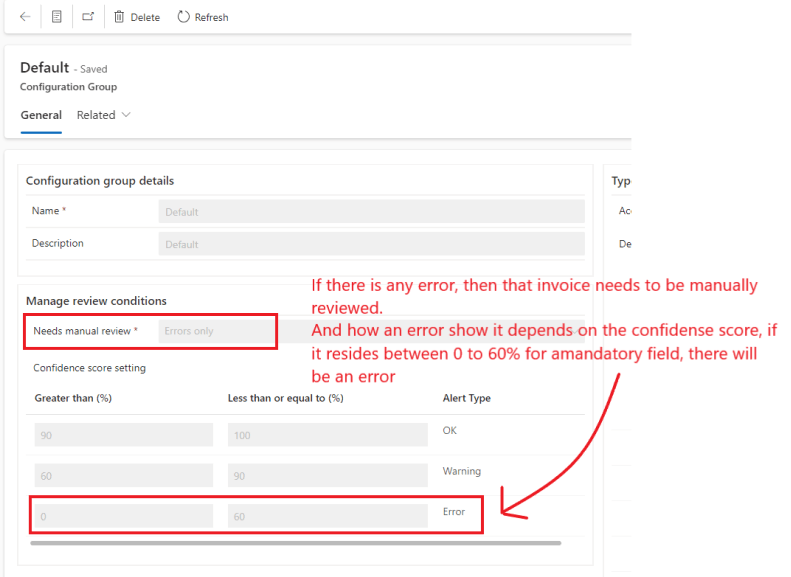
Task: Click the Warning row Less than or equal field
Action: (328, 476)
